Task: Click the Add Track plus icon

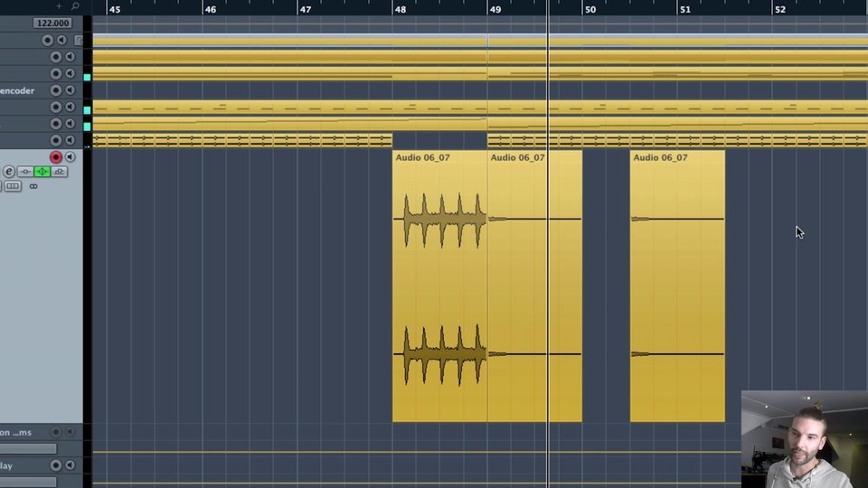Action: (x=59, y=6)
